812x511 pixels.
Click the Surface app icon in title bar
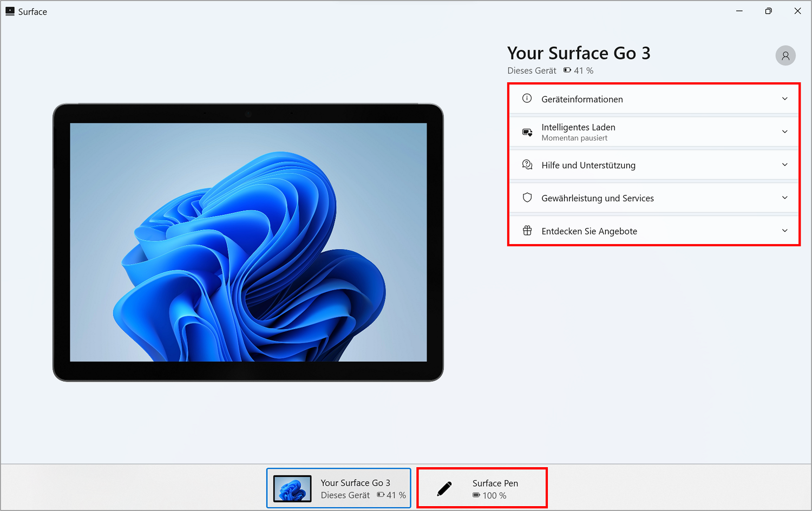(x=10, y=11)
